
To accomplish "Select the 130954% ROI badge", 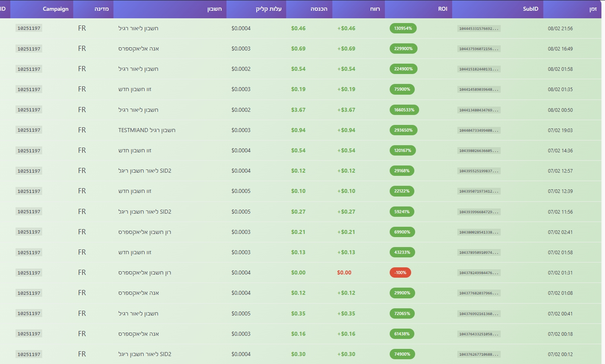I will pyautogui.click(x=403, y=28).
